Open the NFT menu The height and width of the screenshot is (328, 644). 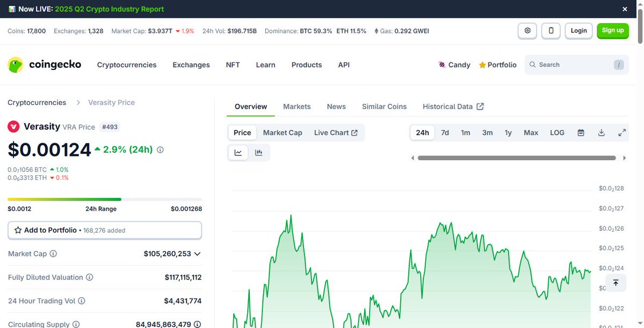tap(233, 65)
